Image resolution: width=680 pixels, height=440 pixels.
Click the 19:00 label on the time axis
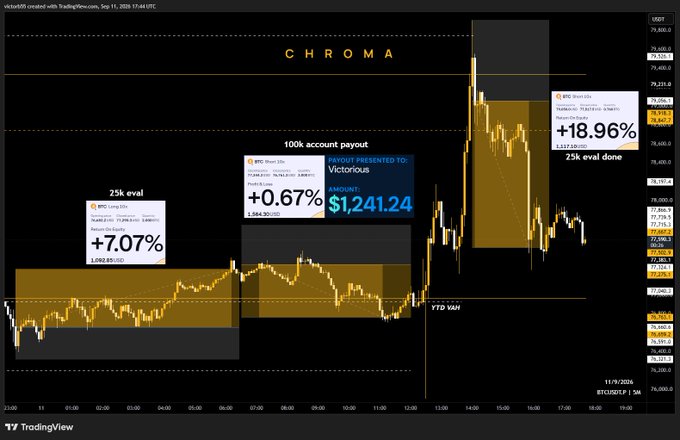point(626,408)
